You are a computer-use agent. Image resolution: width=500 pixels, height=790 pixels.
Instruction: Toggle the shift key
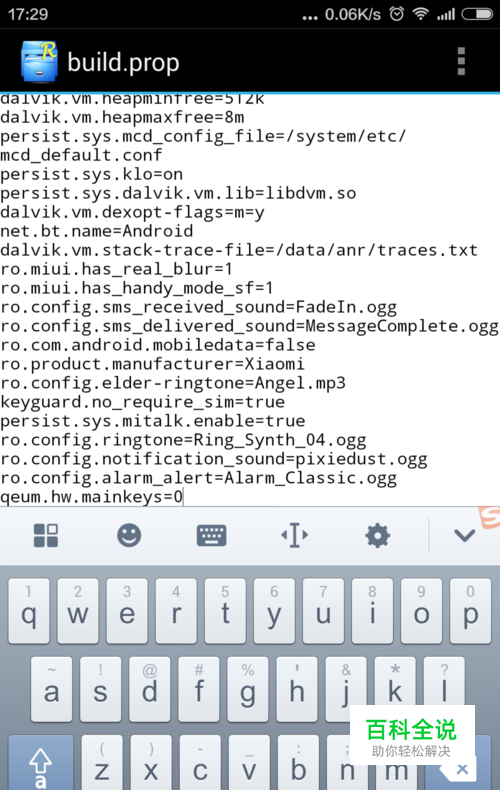click(40, 763)
